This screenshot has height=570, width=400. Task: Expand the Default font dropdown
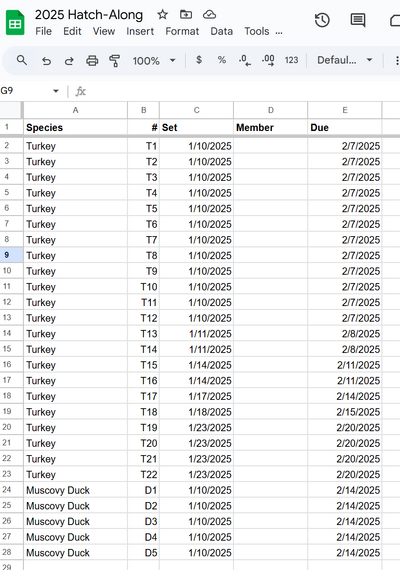345,60
